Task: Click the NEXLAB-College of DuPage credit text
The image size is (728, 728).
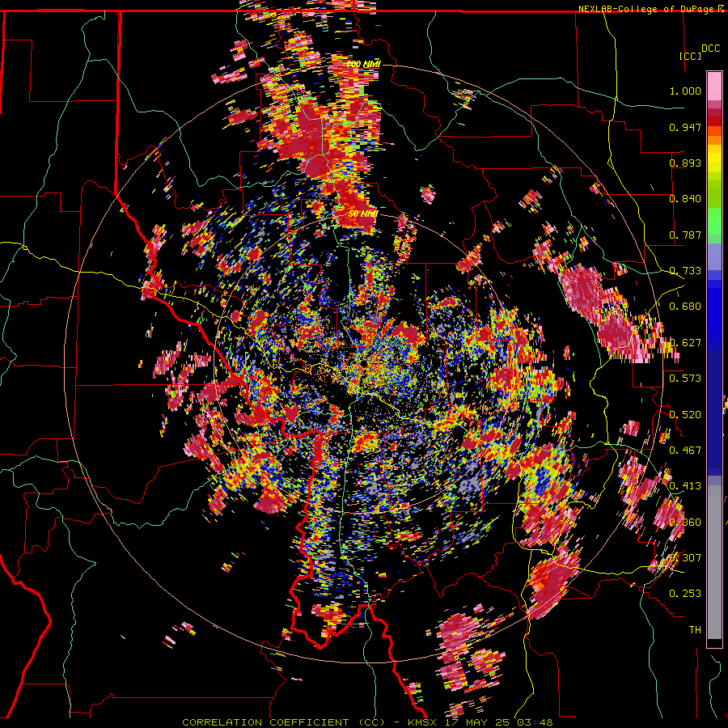Action: tap(645, 9)
